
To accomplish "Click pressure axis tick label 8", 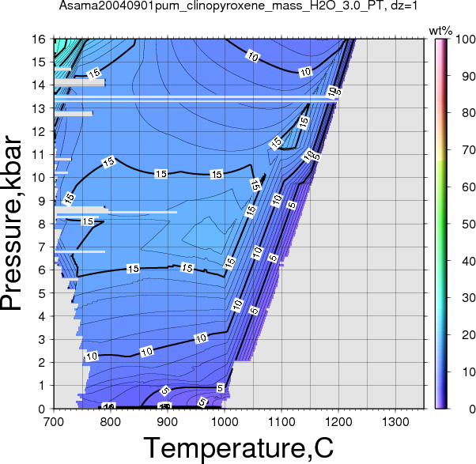I will click(x=42, y=224).
